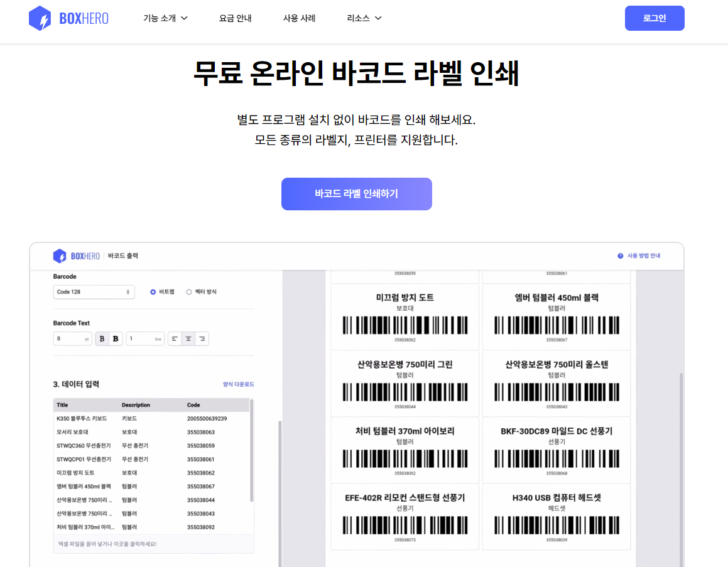This screenshot has height=567, width=728.
Task: Open 사용 사례 menu item
Action: click(299, 18)
